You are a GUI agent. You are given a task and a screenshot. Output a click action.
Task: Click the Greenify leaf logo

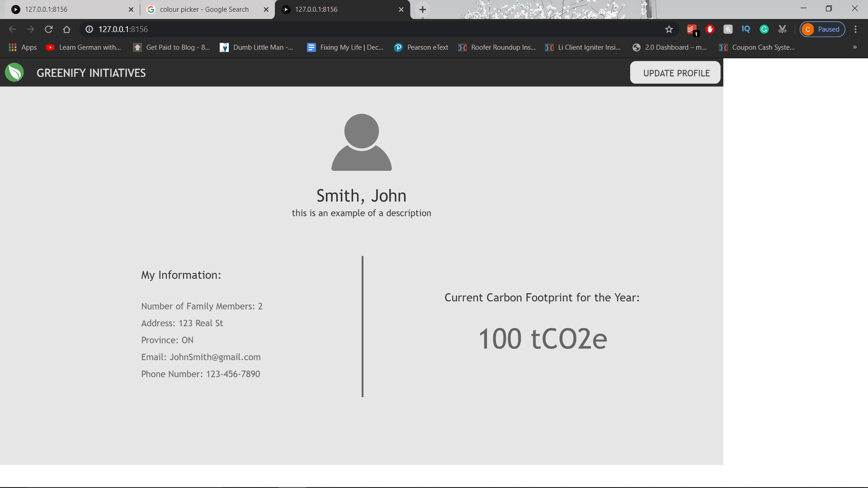[x=14, y=72]
